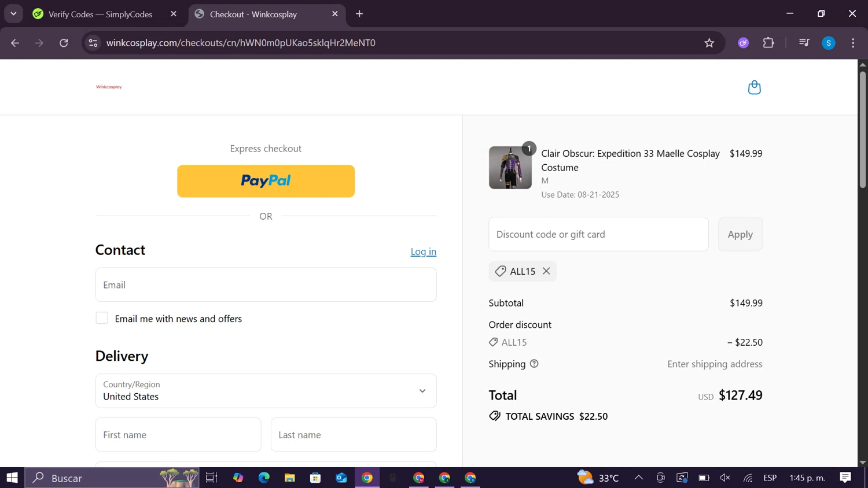Image resolution: width=868 pixels, height=488 pixels.
Task: Close the Verify Codes SimplyCodes tab
Action: coord(174,14)
